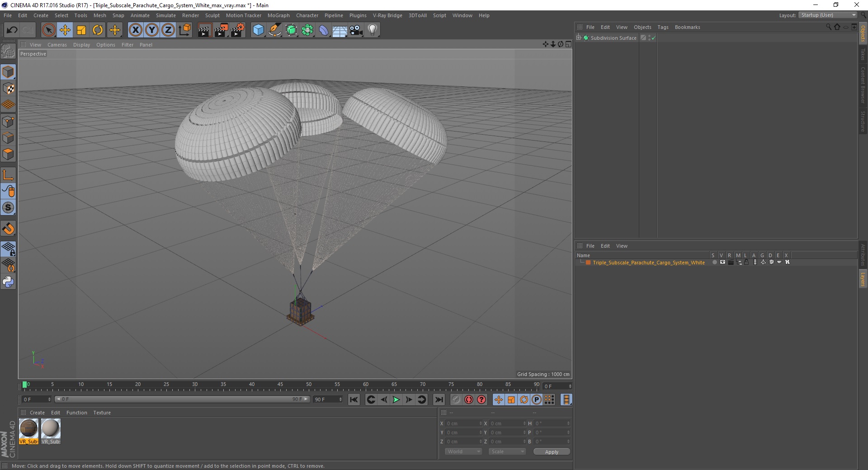Open the Simulate menu
This screenshot has width=868, height=470.
(x=166, y=15)
